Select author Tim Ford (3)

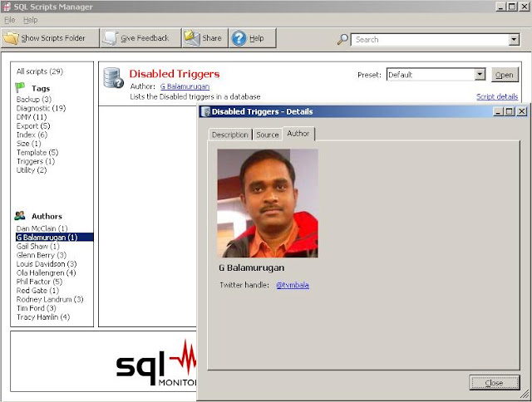click(x=37, y=308)
